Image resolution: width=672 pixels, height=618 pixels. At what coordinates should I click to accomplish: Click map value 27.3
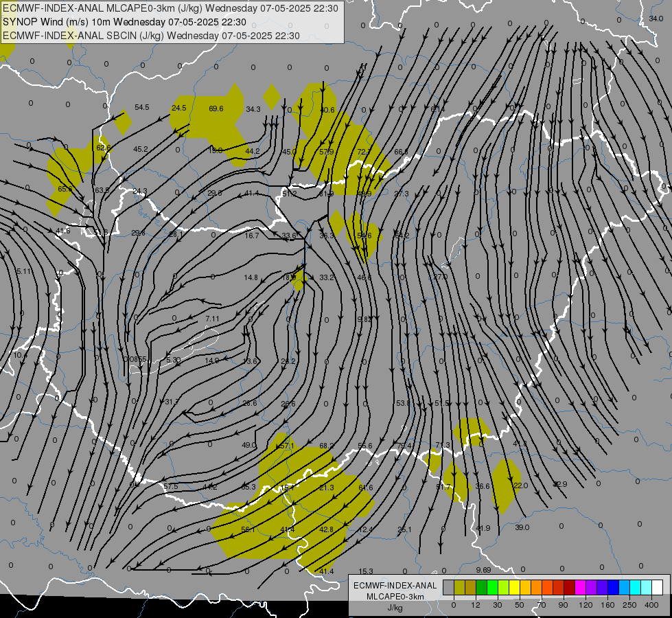[401, 194]
